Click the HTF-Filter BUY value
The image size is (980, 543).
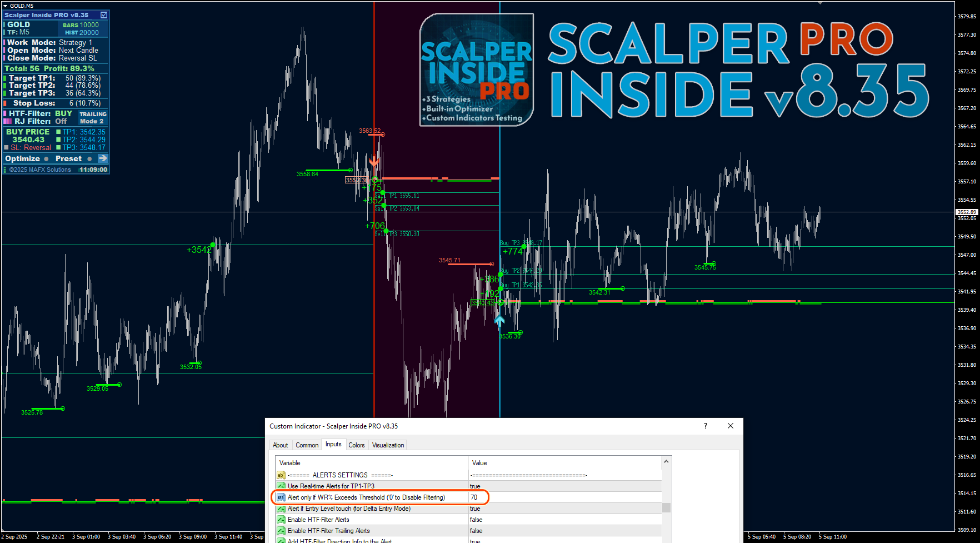(63, 113)
